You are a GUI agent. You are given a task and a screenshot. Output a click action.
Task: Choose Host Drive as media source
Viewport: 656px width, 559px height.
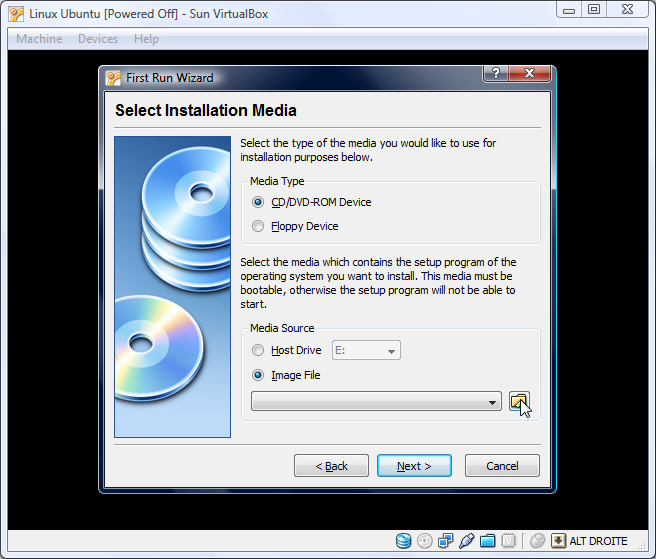(287, 350)
